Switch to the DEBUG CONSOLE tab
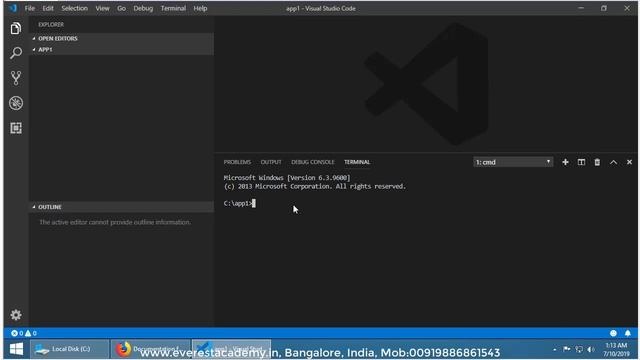The width and height of the screenshot is (640, 360). tap(313, 162)
